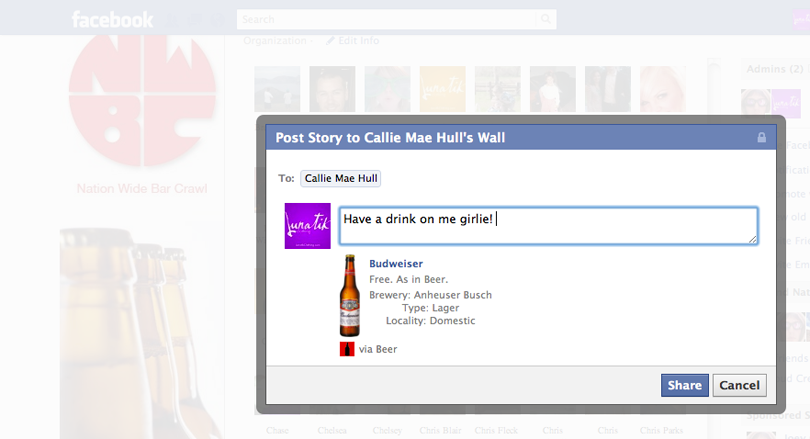Click the lock privacy icon in dialog header
Viewport: 810px width, 439px height.
pyautogui.click(x=761, y=137)
